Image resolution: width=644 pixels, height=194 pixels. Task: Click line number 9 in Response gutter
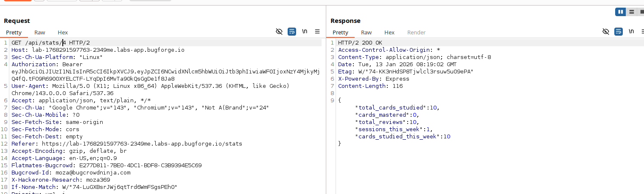click(x=332, y=101)
